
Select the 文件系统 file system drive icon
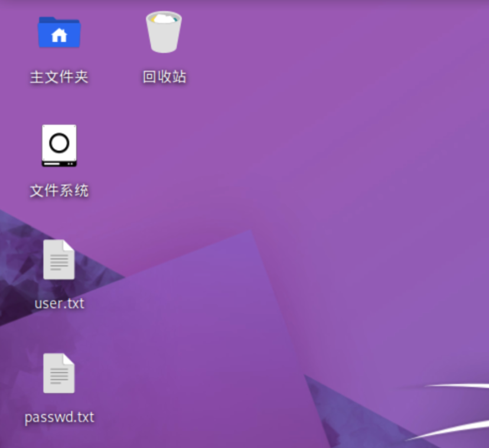58,145
